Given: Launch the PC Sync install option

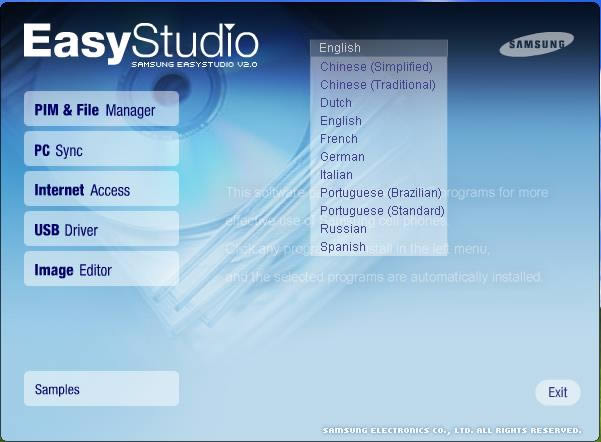Looking at the screenshot, I should (101, 149).
